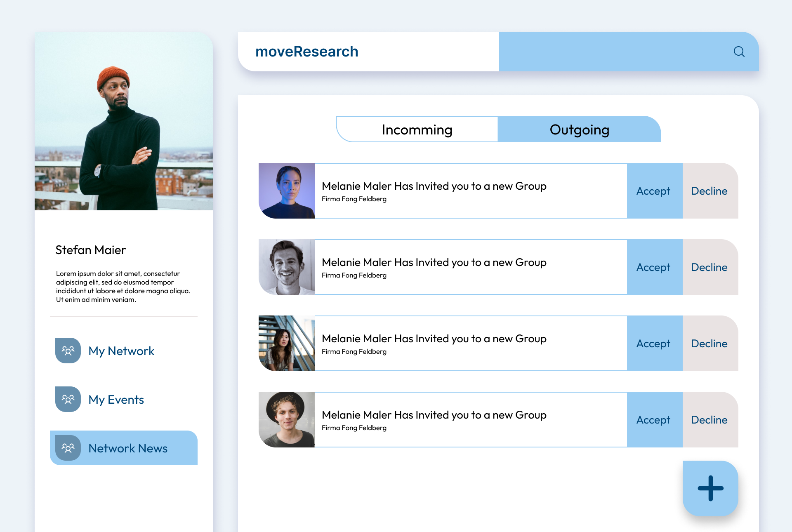Open My Network menu item
This screenshot has width=792, height=532.
point(121,351)
